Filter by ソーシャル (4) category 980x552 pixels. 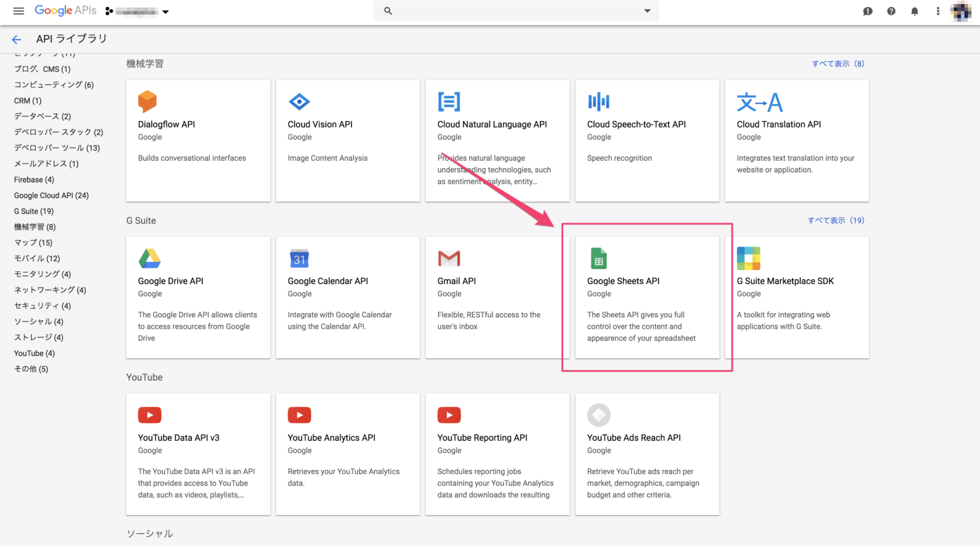[x=39, y=322]
